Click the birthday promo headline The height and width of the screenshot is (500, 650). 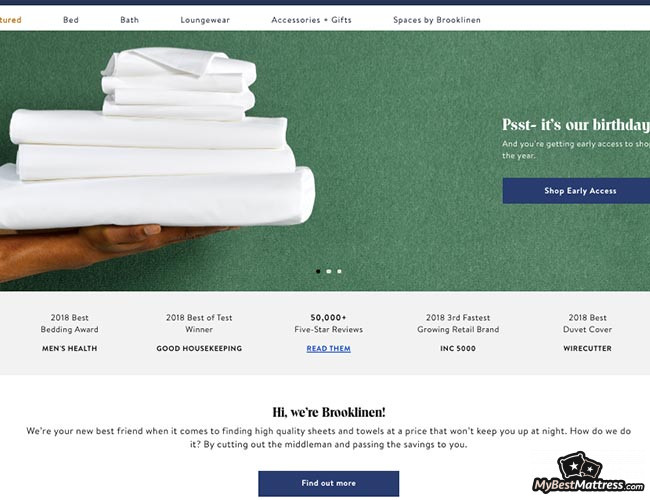coord(575,125)
